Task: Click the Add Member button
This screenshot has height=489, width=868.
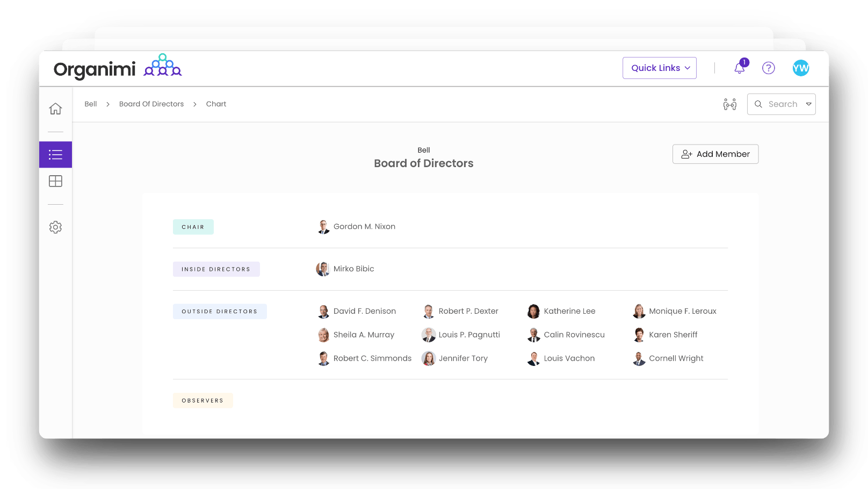Action: 715,154
